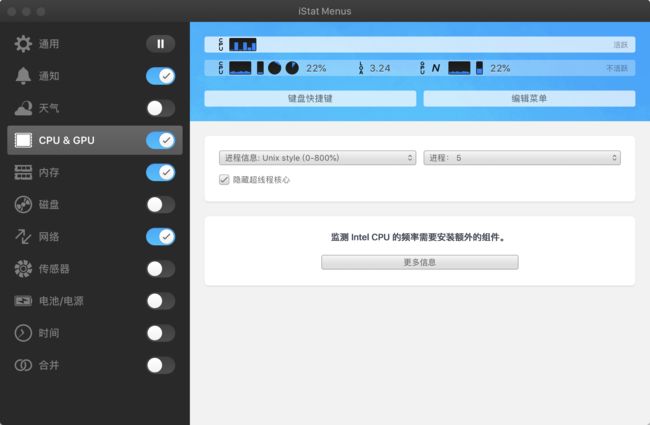Click the single CPU bar item in the inactive row
This screenshot has height=425, width=650.
pos(260,68)
